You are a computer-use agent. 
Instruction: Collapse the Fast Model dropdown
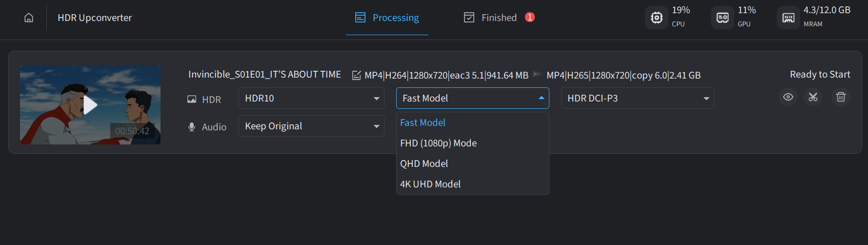[x=472, y=98]
